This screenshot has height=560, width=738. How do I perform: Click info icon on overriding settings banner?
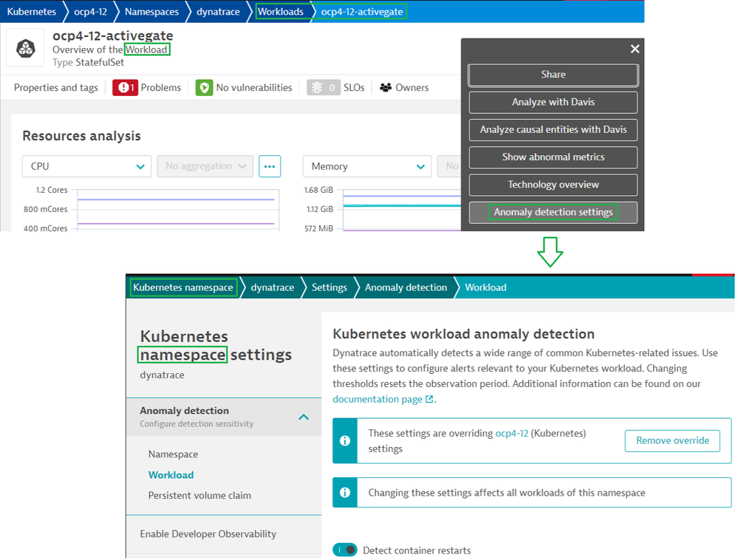pos(345,440)
